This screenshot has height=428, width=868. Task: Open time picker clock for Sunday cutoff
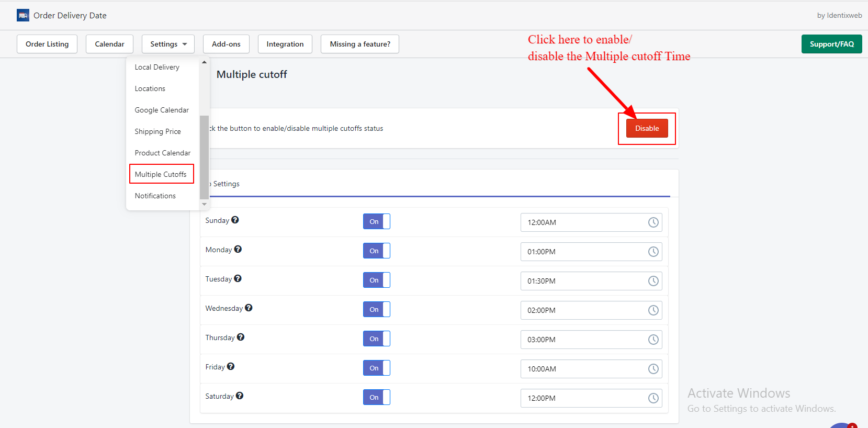(653, 222)
